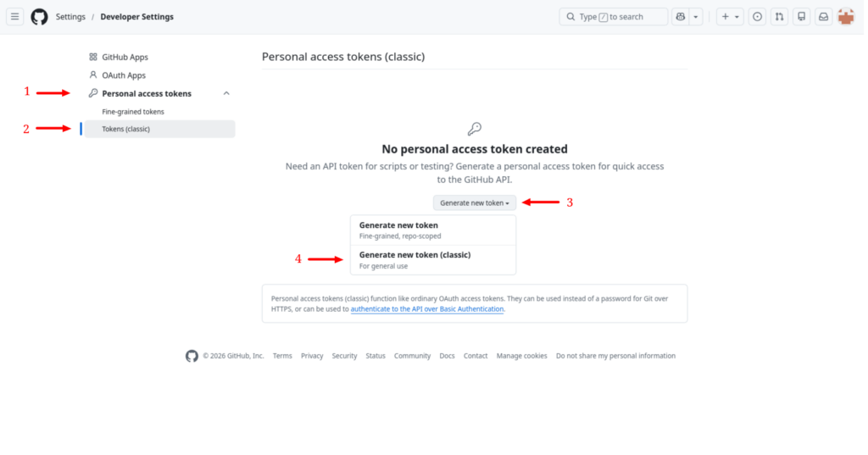Go to GitHub home via Octocat logo
The height and width of the screenshot is (455, 868).
pyautogui.click(x=39, y=17)
